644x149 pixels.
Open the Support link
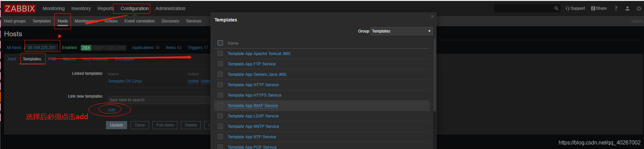(575, 8)
